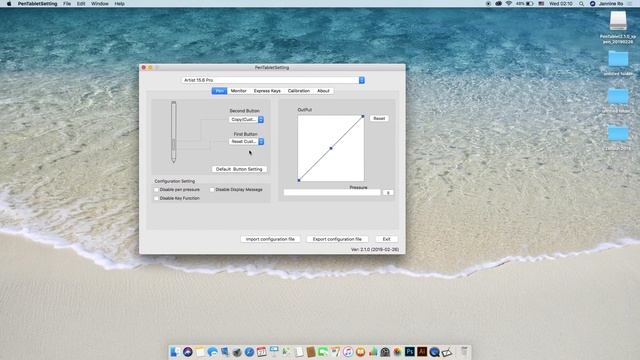Image resolution: width=640 pixels, height=360 pixels.
Task: Switch to the Pen tab
Action: pos(219,91)
